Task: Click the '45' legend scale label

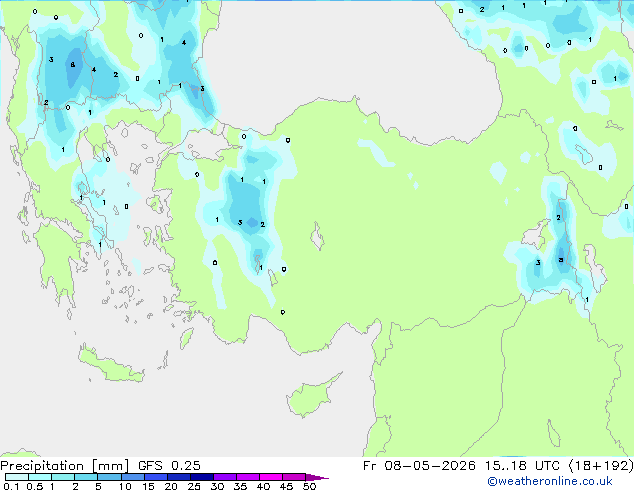Action: click(x=286, y=486)
